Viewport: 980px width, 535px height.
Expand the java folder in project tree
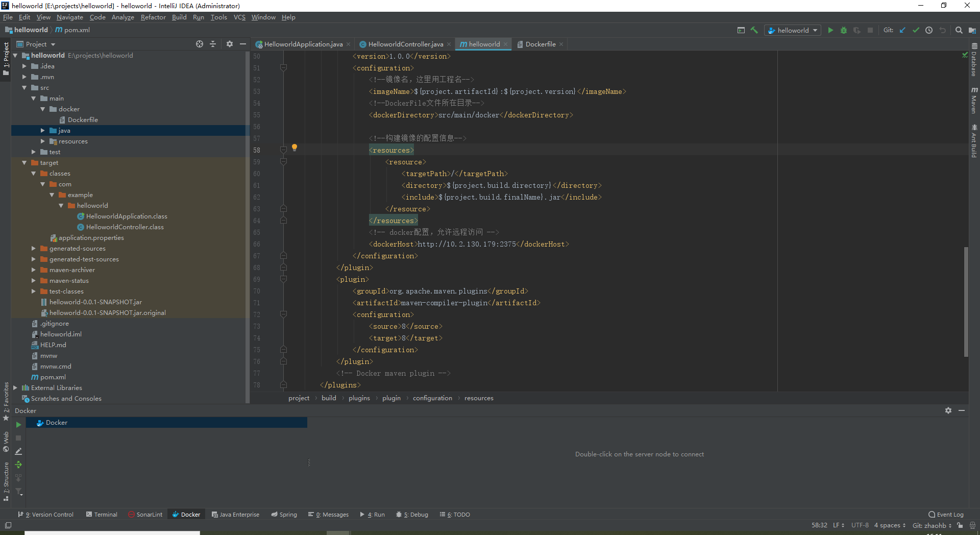43,131
